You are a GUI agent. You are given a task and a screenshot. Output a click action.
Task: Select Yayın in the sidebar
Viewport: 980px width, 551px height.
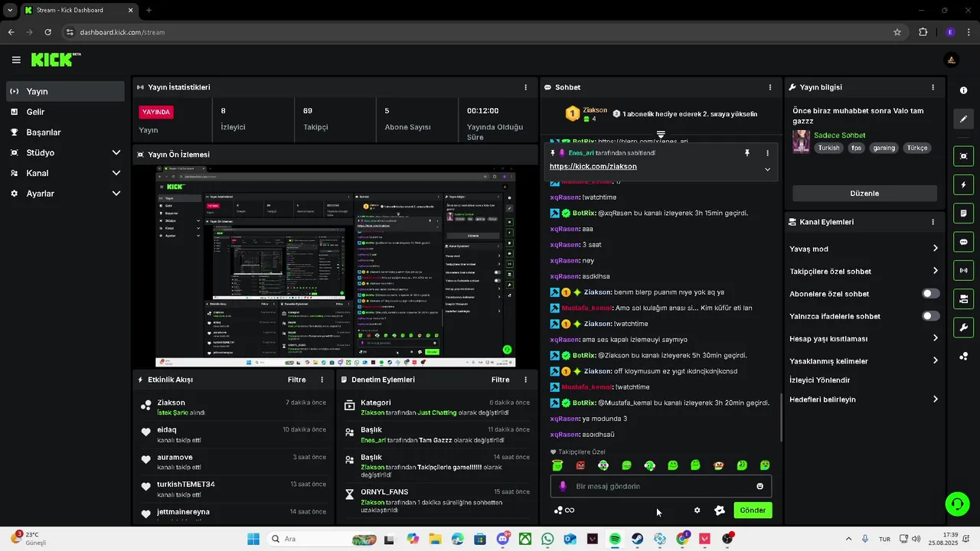click(x=65, y=91)
